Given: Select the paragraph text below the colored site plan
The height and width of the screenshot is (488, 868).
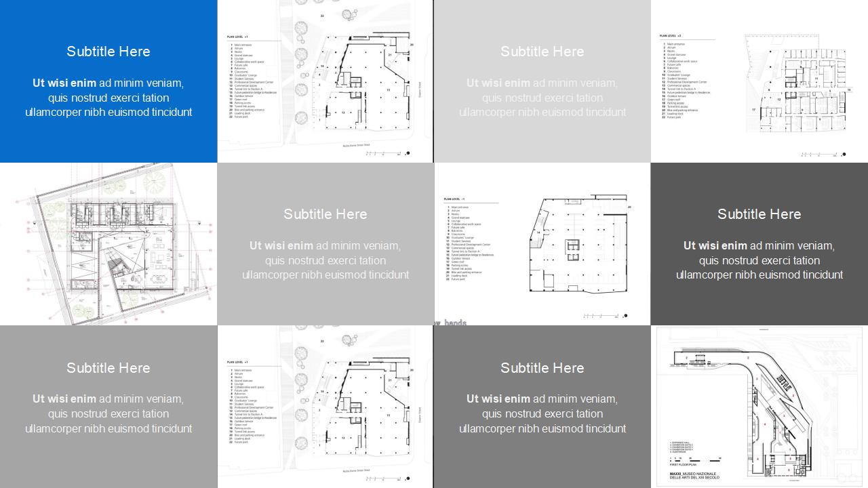Looking at the screenshot, I should 108,413.
